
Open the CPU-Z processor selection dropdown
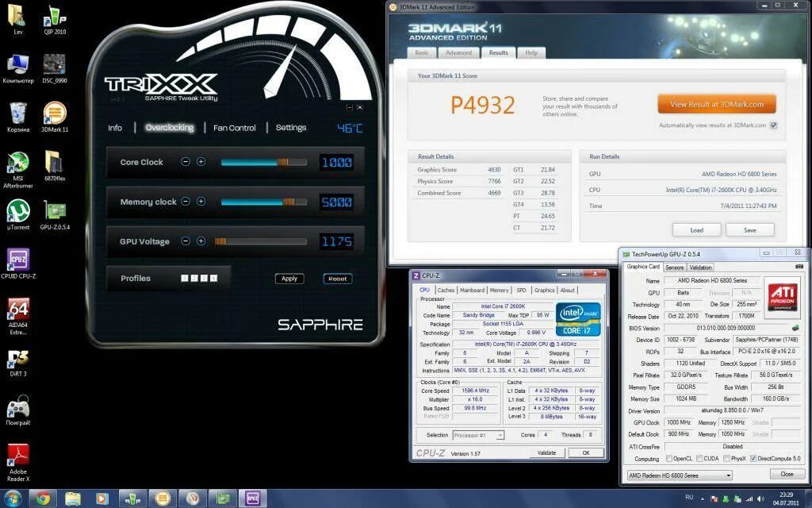click(x=478, y=435)
